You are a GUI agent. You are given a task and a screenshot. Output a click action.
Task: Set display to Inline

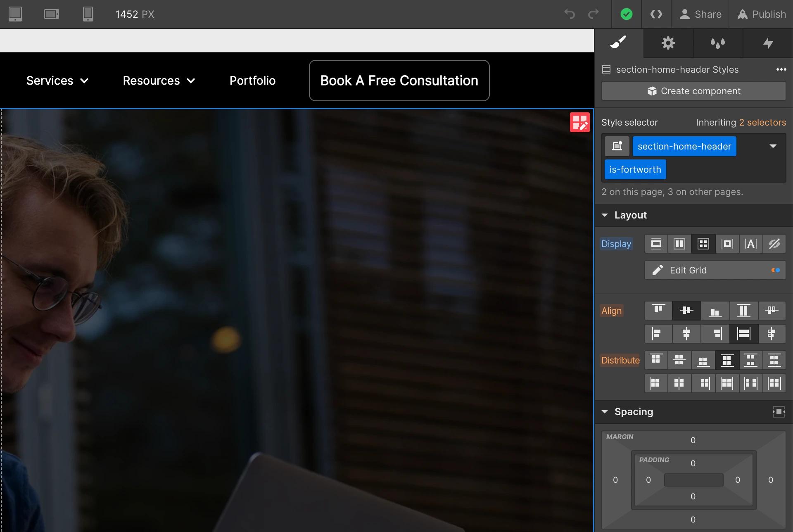[751, 244]
